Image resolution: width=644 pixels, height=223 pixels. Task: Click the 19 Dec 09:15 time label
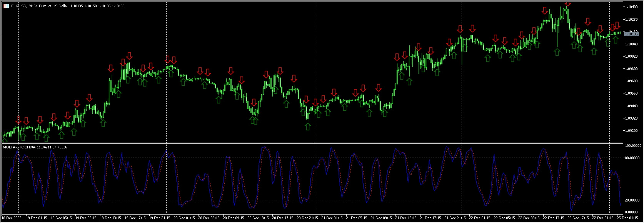[x=86, y=218]
